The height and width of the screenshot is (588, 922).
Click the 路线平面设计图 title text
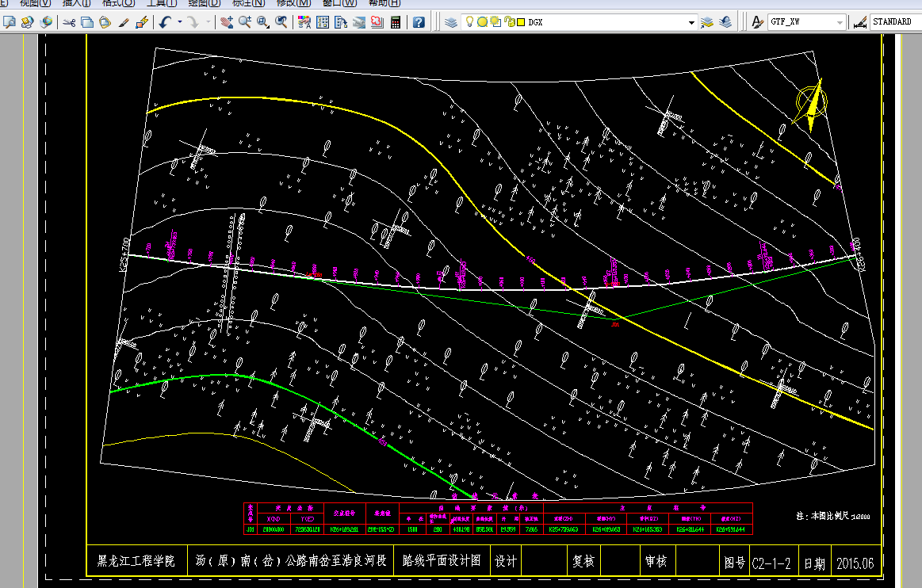442,560
